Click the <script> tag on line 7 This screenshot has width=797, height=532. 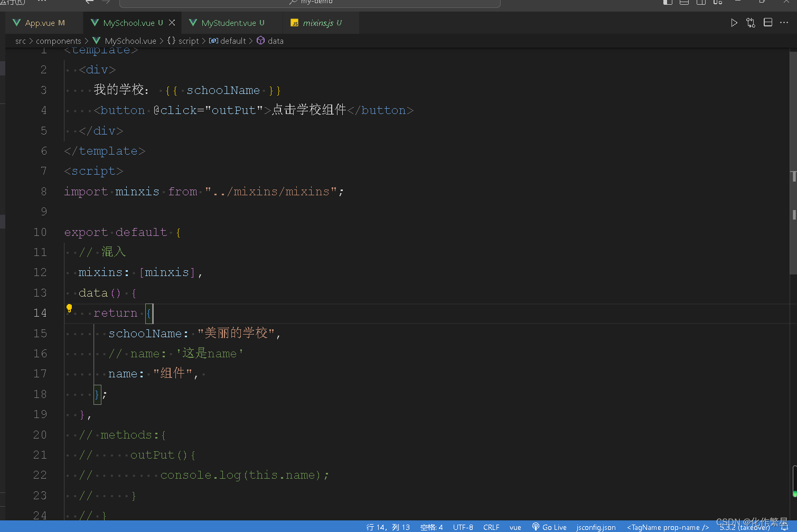pos(93,171)
